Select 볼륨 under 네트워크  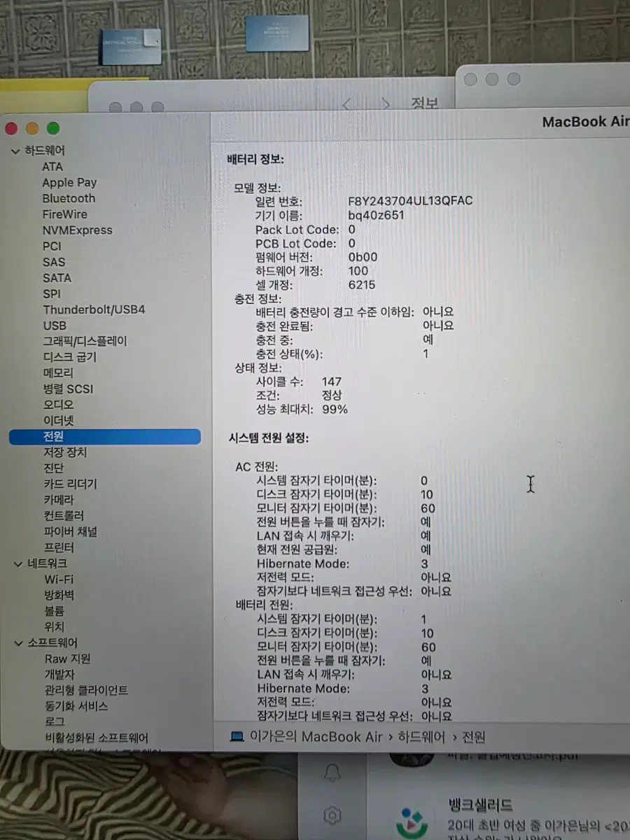point(55,611)
